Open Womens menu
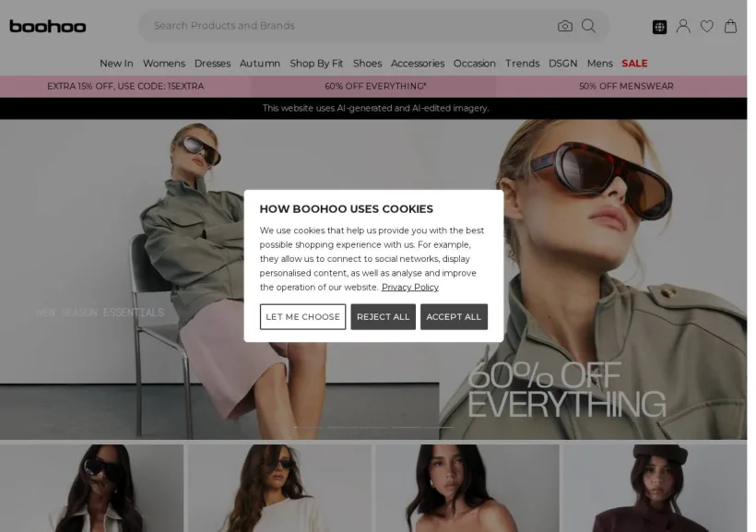Image resolution: width=756 pixels, height=532 pixels. click(163, 64)
